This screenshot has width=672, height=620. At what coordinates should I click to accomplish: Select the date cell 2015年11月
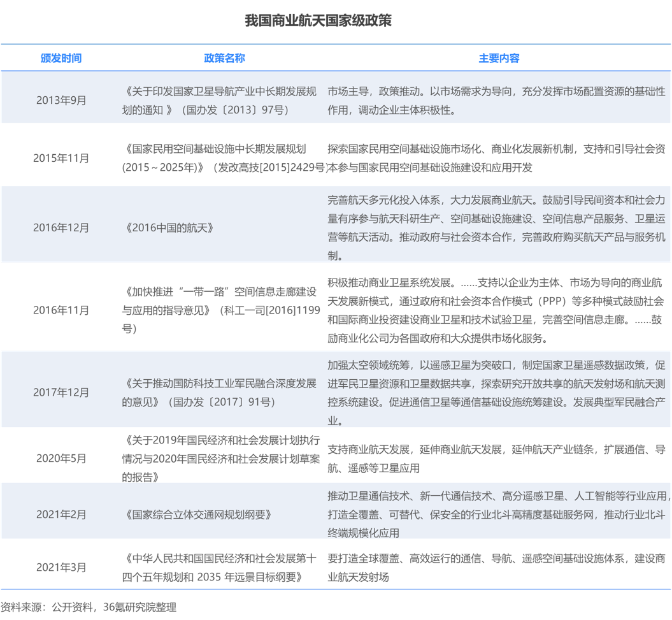click(61, 158)
